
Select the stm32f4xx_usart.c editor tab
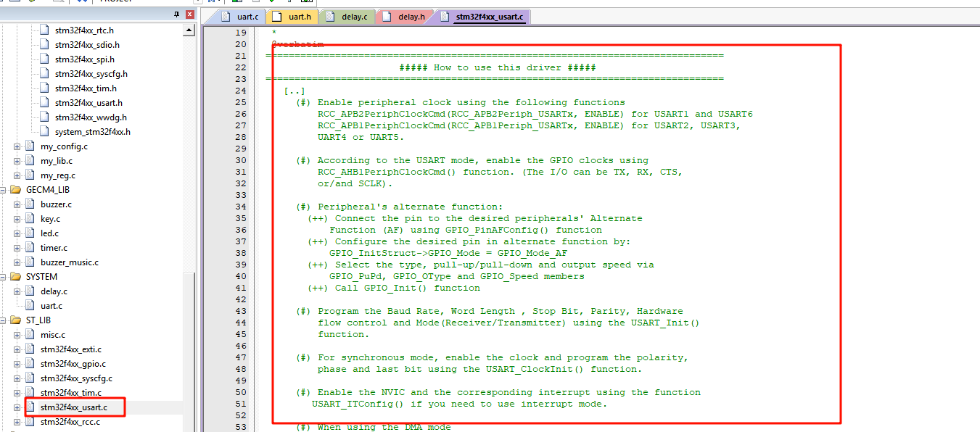pos(482,16)
